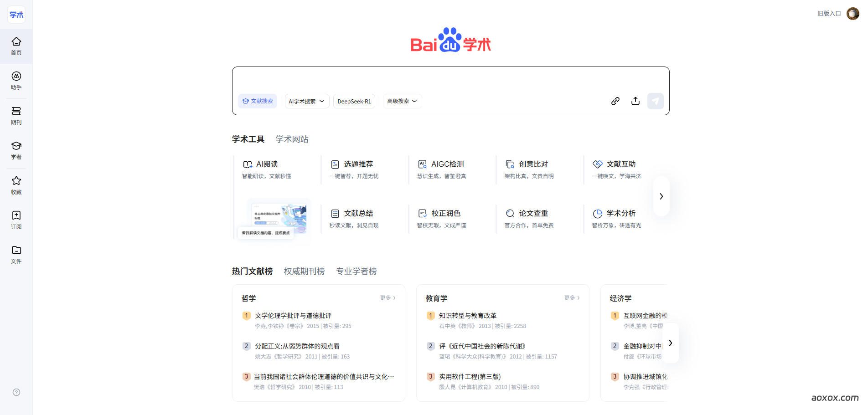Expand the AI学术搜索 dropdown

point(307,101)
